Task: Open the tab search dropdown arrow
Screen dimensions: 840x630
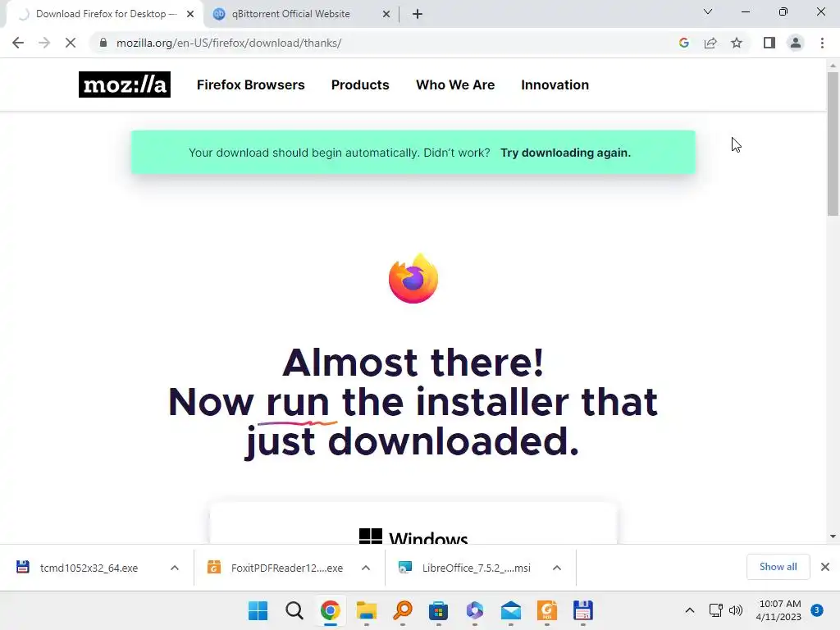Action: (708, 11)
